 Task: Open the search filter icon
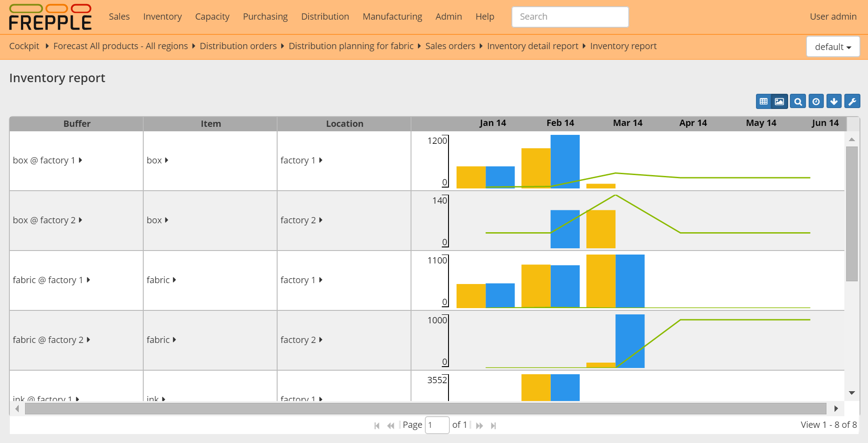(797, 101)
